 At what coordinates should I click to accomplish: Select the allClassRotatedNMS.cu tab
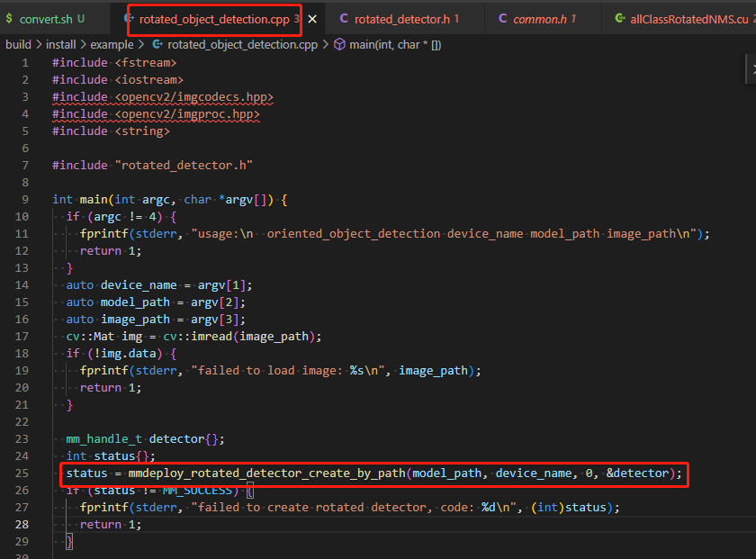(x=688, y=18)
